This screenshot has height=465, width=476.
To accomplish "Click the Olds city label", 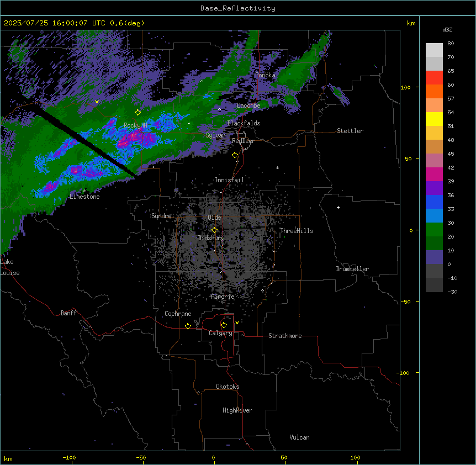I will click(x=214, y=218).
